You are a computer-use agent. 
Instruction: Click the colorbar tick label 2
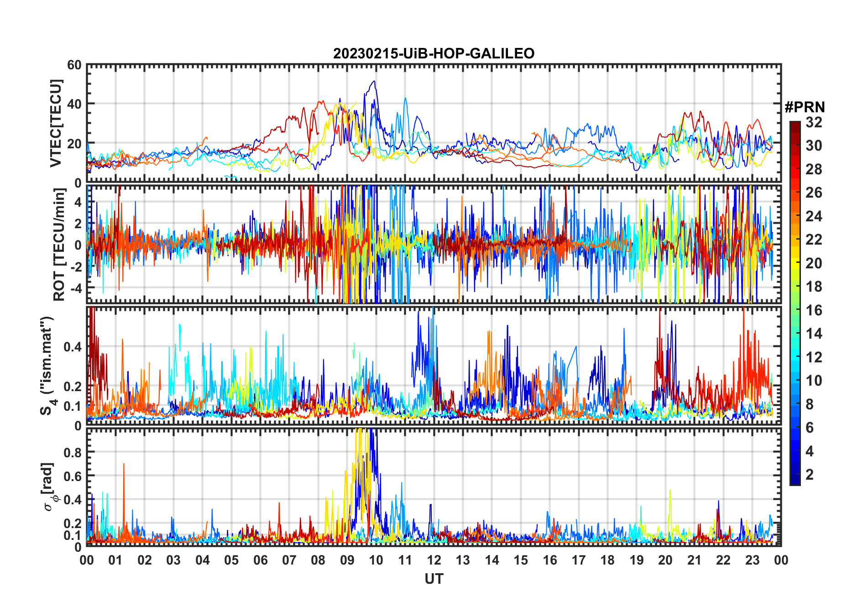pyautogui.click(x=810, y=475)
